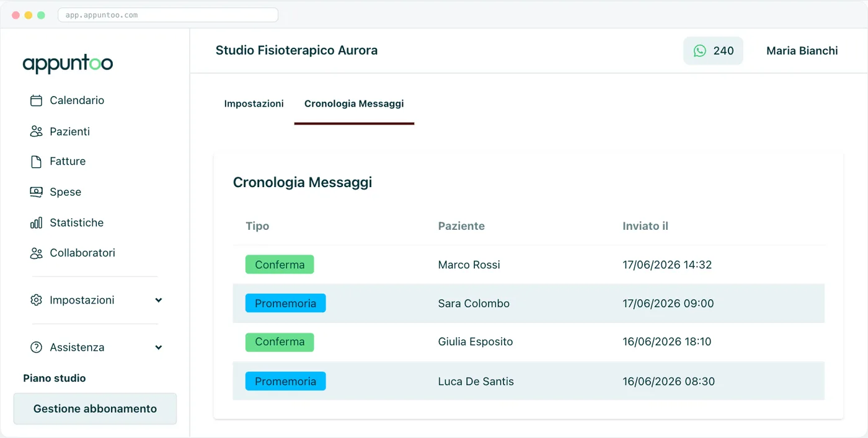Click the Calendario calendar icon
The width and height of the screenshot is (868, 438).
tap(37, 100)
